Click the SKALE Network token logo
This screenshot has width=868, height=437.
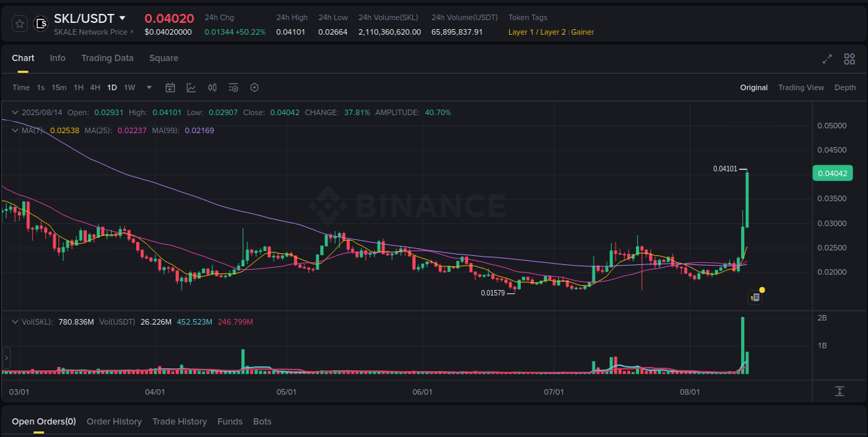41,23
